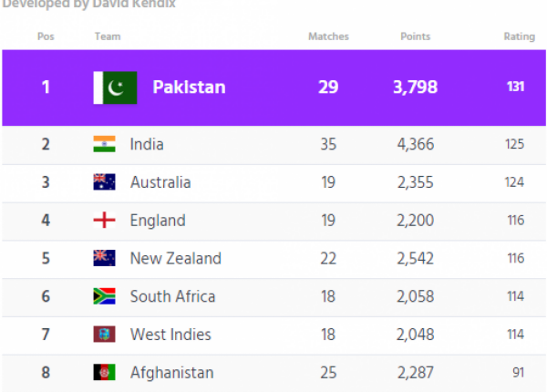Select the Pakistan team name
547x392 pixels.
point(189,88)
